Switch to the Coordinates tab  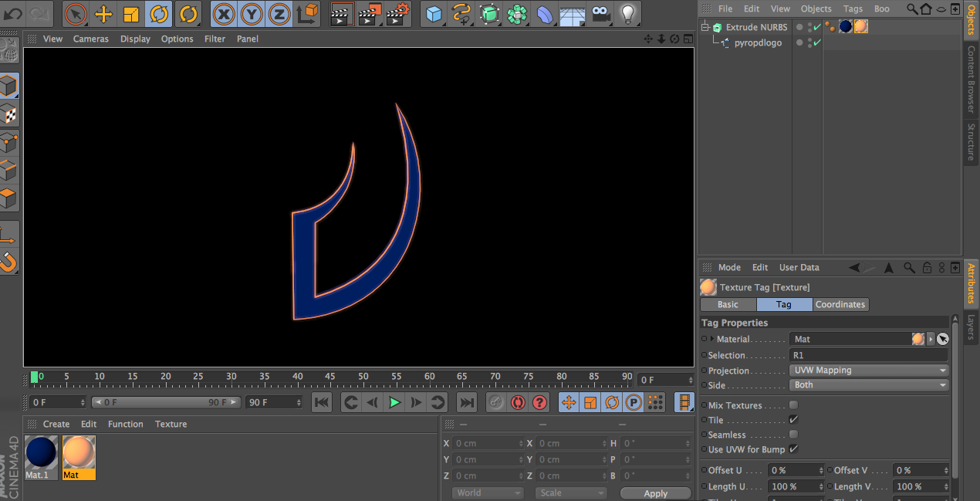pos(840,304)
